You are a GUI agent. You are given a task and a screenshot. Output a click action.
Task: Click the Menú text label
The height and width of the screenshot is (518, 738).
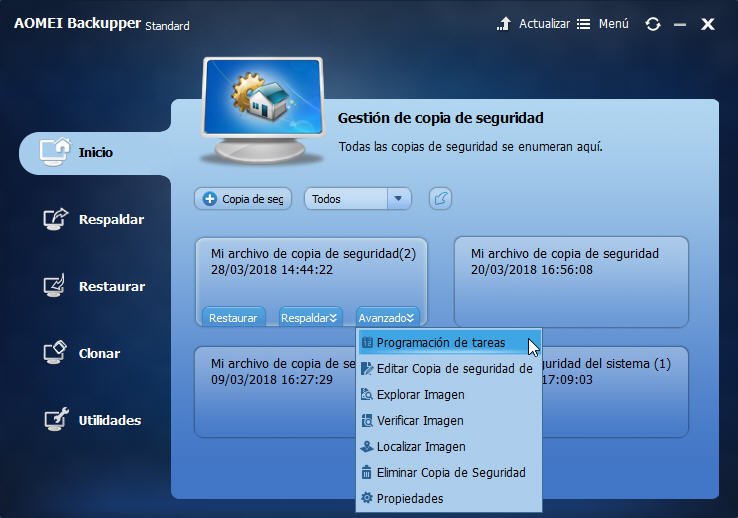[x=614, y=24]
